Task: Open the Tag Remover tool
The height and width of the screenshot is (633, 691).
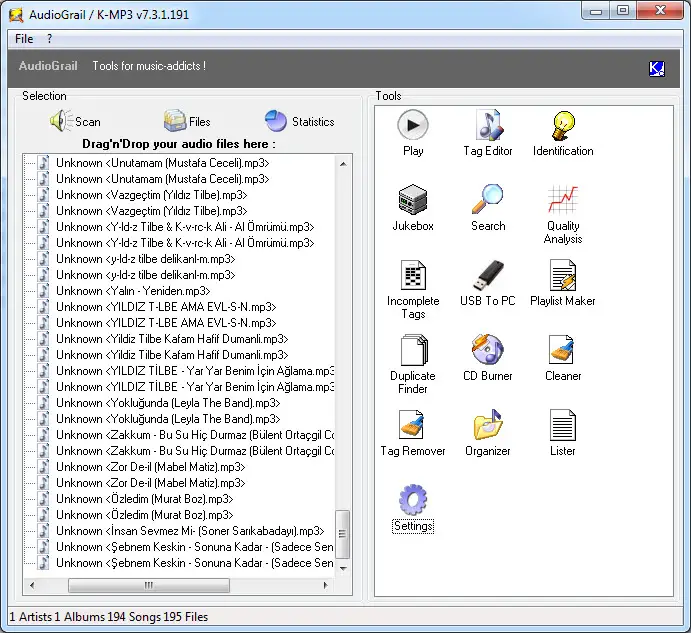Action: tap(412, 433)
